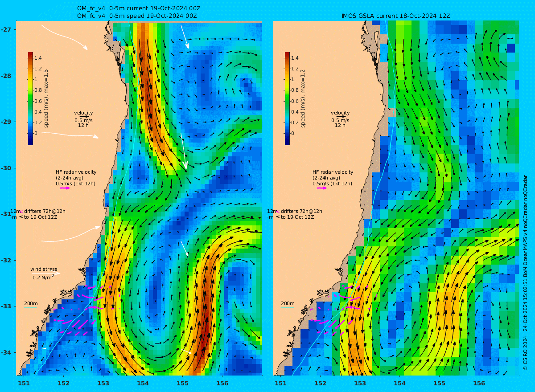Select the title 'IMOS GSLA current 18-Oct-2024 12Z'
Image resolution: width=535 pixels, height=392 pixels.
[x=395, y=16]
